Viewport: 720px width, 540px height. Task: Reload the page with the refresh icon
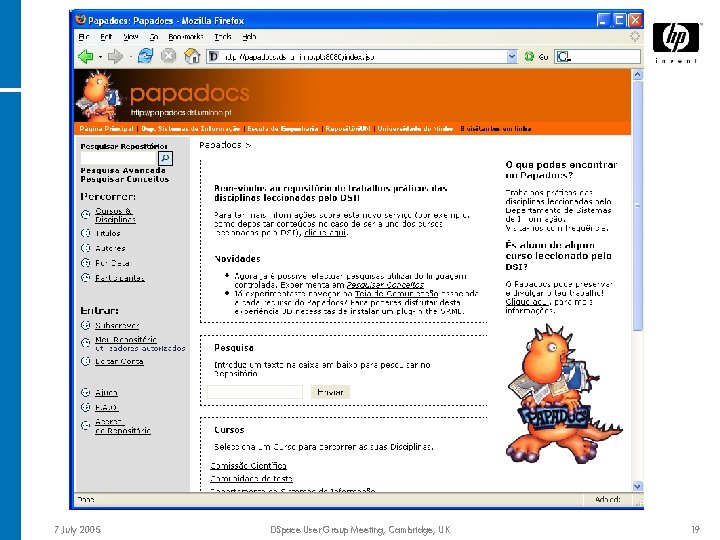click(146, 56)
